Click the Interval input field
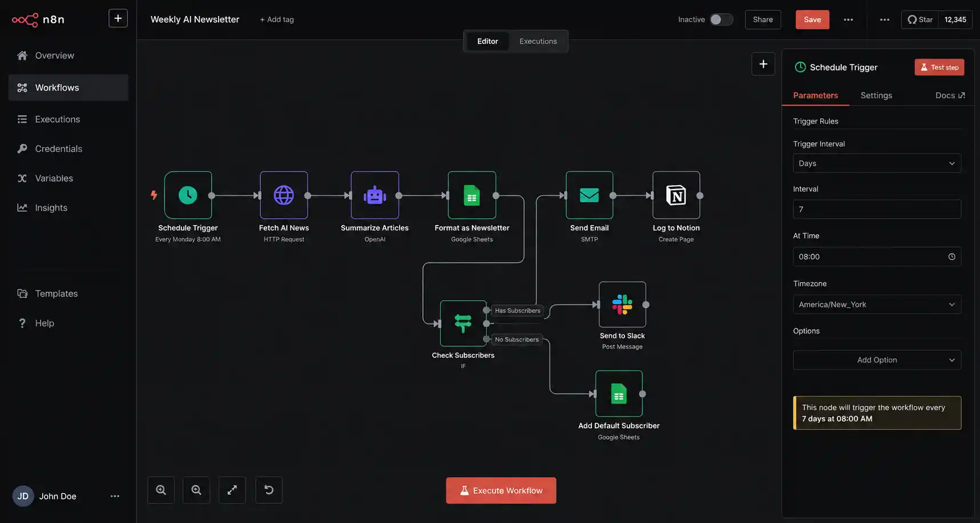980x523 pixels. click(877, 209)
